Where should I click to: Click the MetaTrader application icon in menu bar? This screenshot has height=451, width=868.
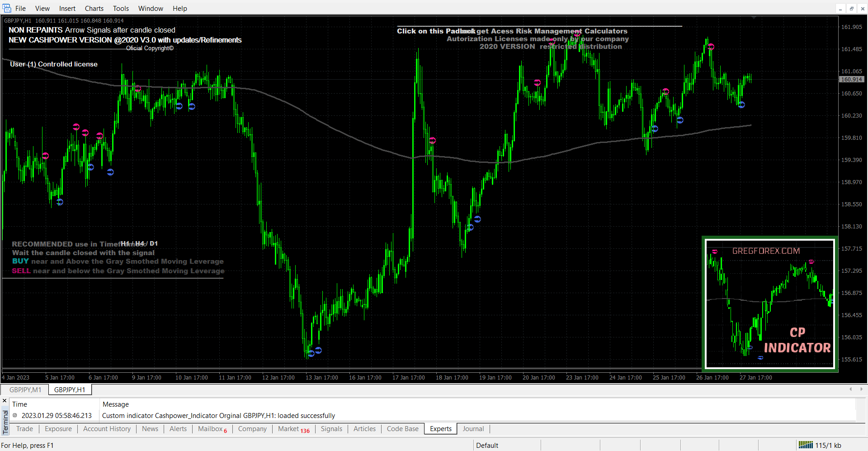[7, 8]
